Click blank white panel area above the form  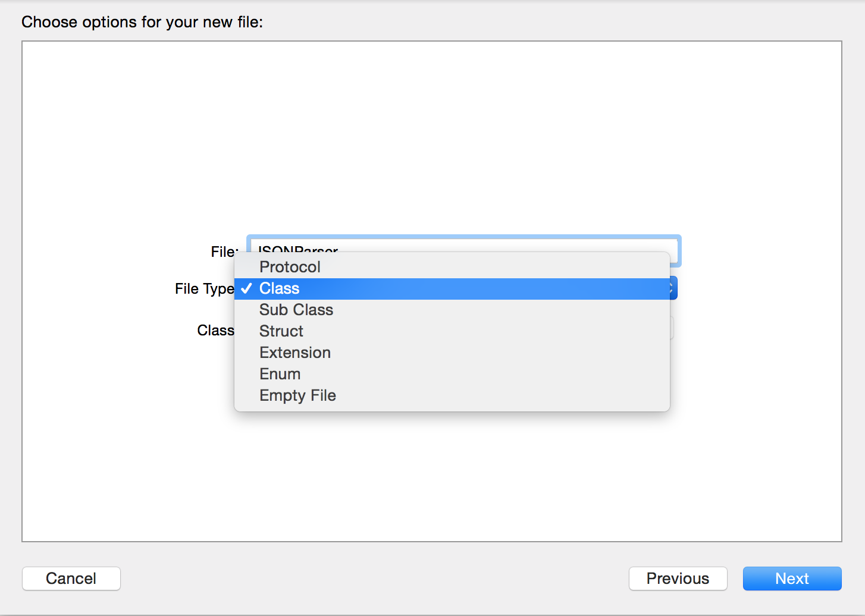pyautogui.click(x=432, y=131)
